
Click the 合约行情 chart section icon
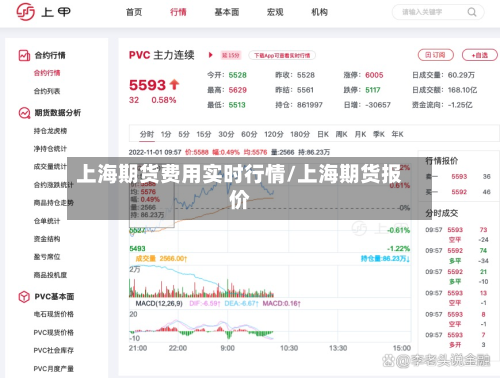click(24, 55)
